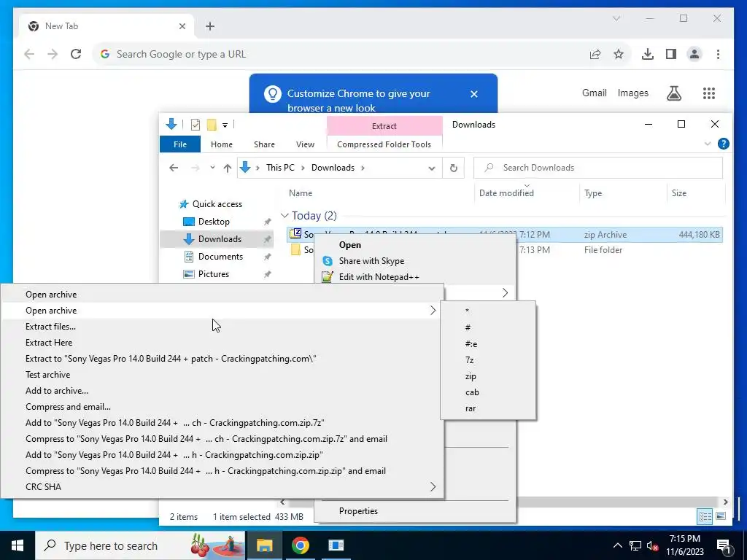Expand the Explorer ribbon chevron
This screenshot has height=560, width=747.
(x=708, y=144)
